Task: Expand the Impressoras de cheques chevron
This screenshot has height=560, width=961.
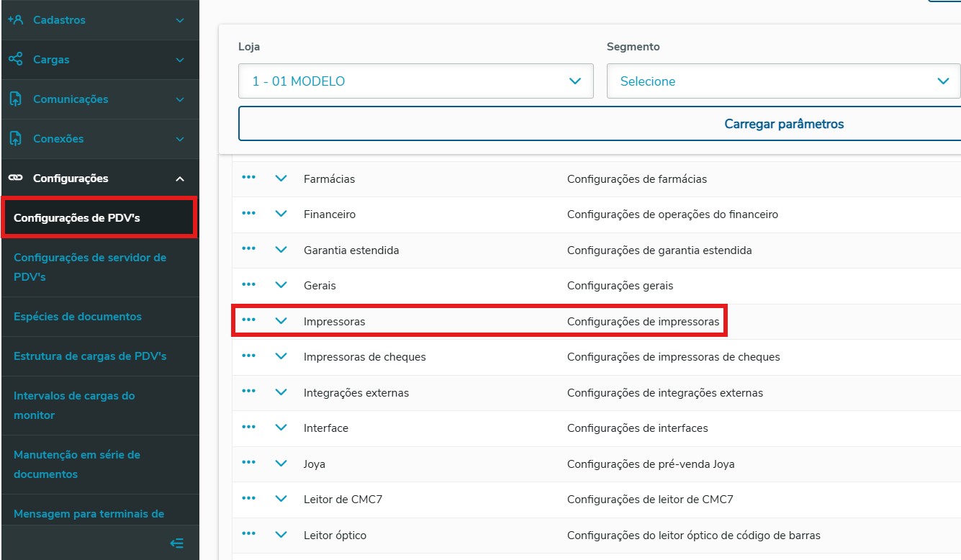Action: (x=281, y=356)
